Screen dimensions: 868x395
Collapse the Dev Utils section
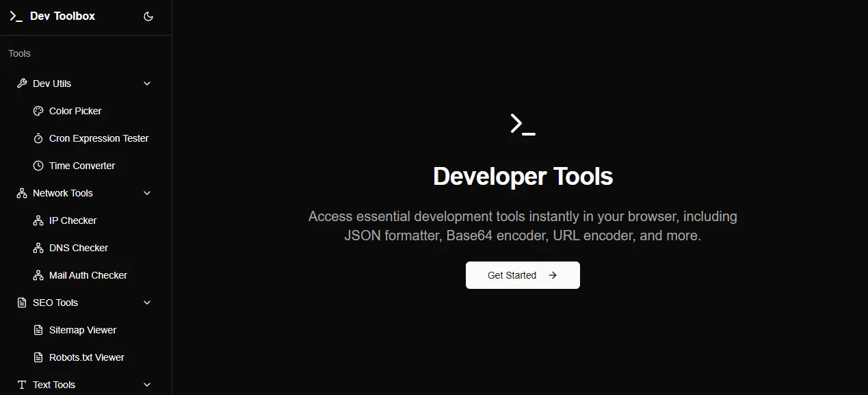point(146,83)
